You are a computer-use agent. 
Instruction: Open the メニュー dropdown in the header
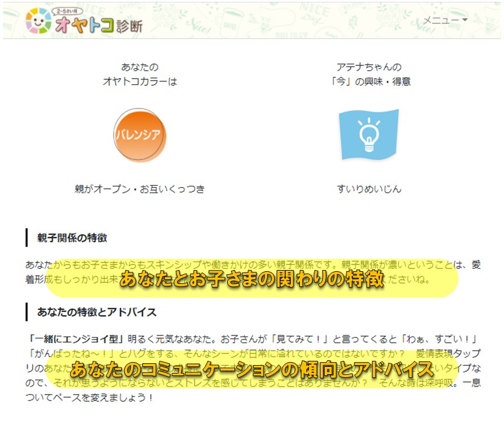coord(442,19)
